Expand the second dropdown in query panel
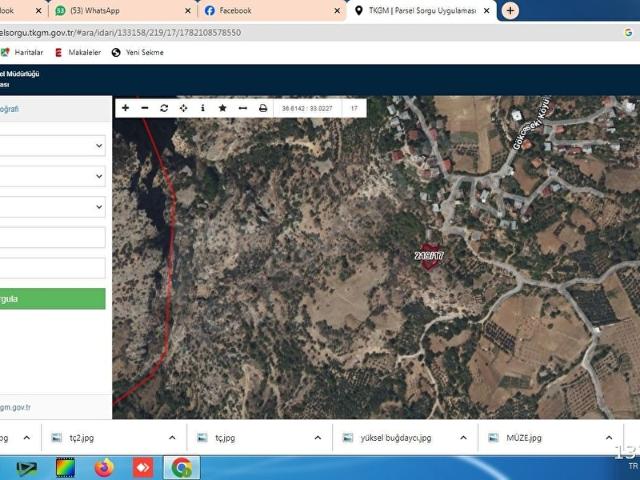The height and width of the screenshot is (480, 640). (52, 176)
